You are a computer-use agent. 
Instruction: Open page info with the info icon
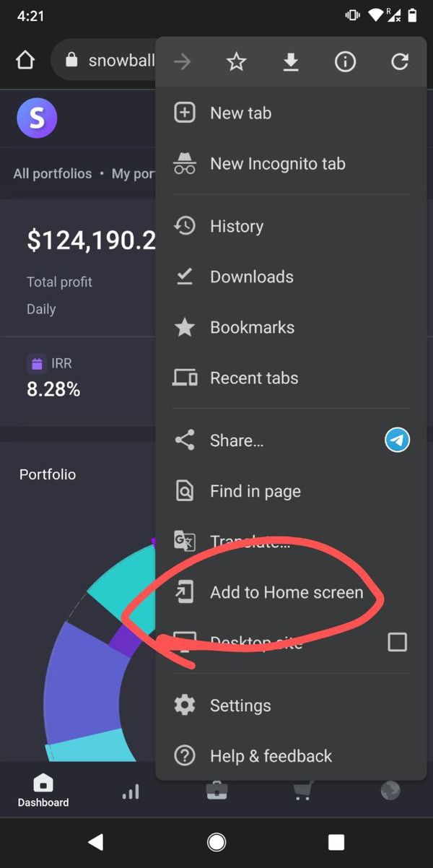tap(345, 61)
